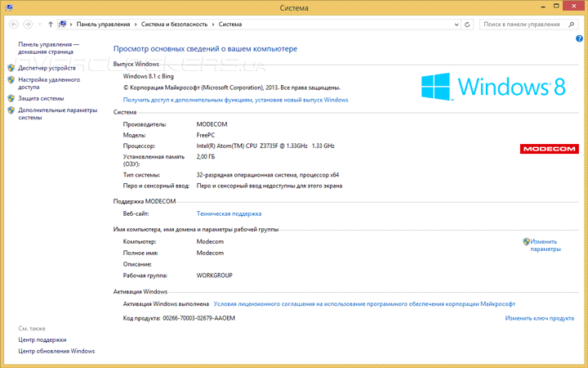588x368 pixels.
Task: Click processor value Intel Atom Z3735F text
Action: [265, 146]
